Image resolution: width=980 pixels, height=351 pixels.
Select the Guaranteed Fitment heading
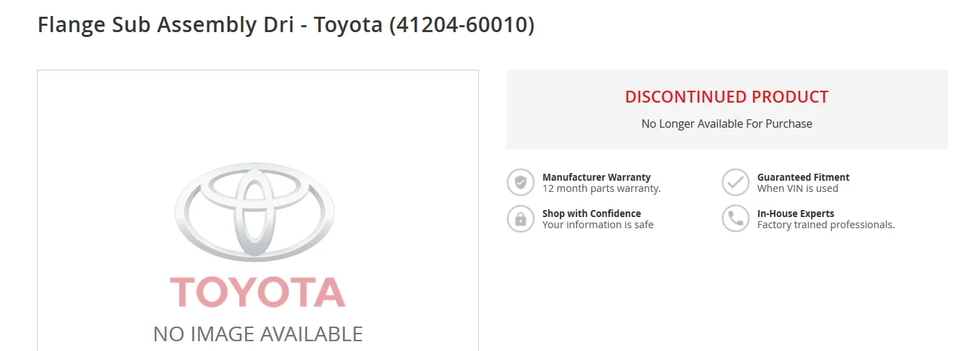point(803,177)
